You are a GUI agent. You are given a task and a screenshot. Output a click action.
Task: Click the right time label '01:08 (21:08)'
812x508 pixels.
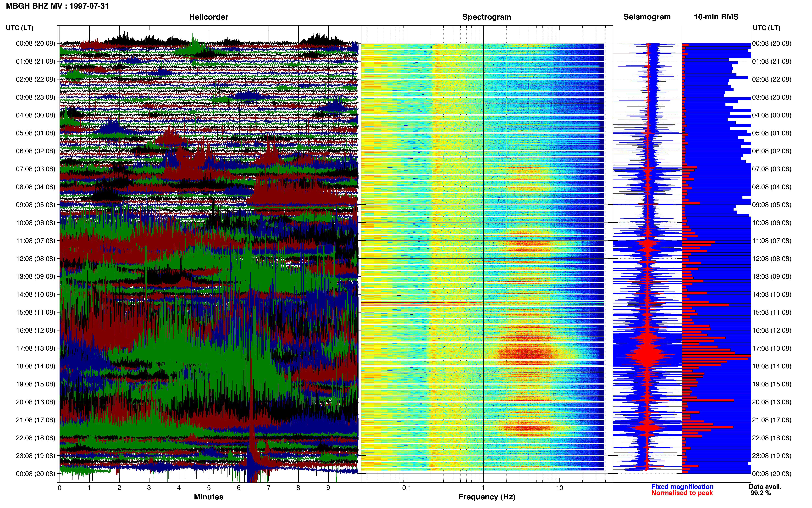(x=772, y=61)
